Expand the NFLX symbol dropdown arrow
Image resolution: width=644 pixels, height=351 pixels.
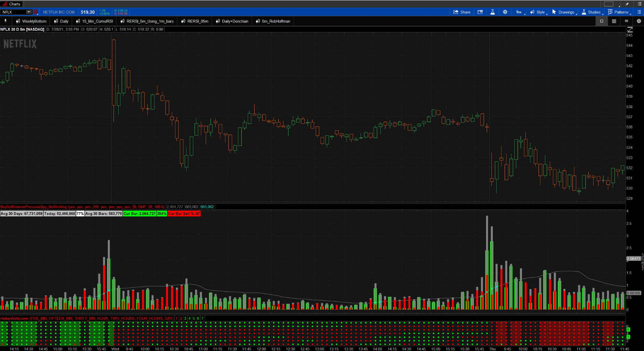coord(29,12)
